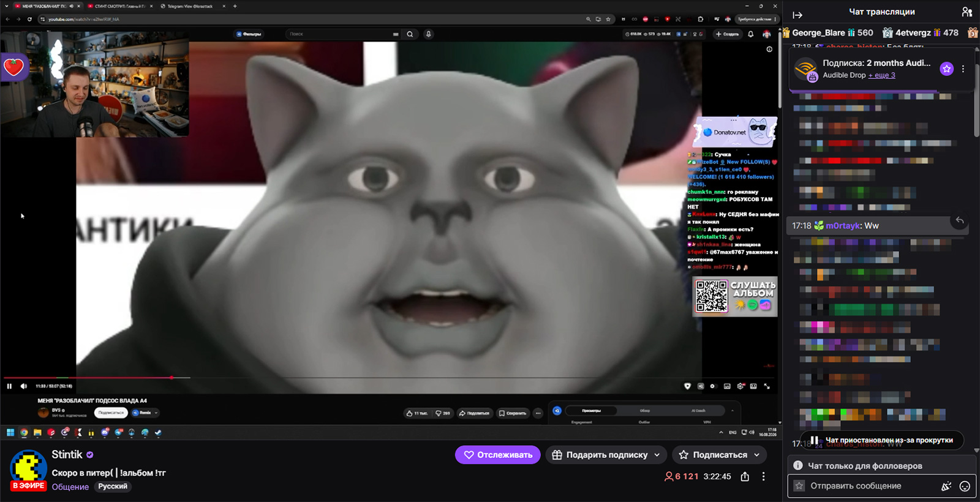Click the strawberry heart icon on the stream
The height and width of the screenshot is (502, 980).
coord(13,66)
